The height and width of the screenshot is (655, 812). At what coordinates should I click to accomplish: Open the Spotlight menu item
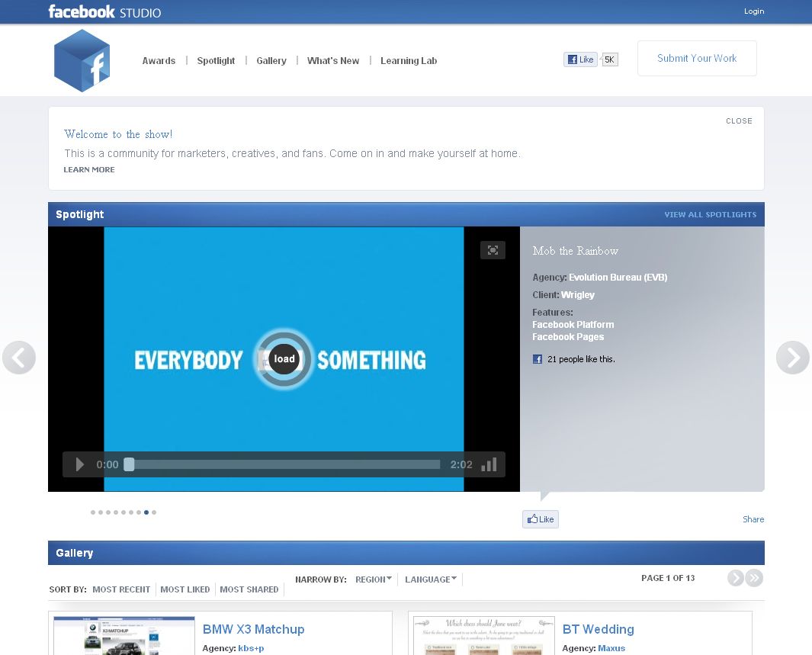pos(216,60)
